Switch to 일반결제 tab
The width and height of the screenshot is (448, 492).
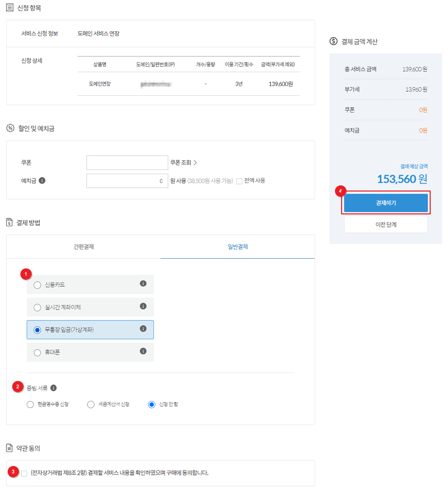(237, 247)
